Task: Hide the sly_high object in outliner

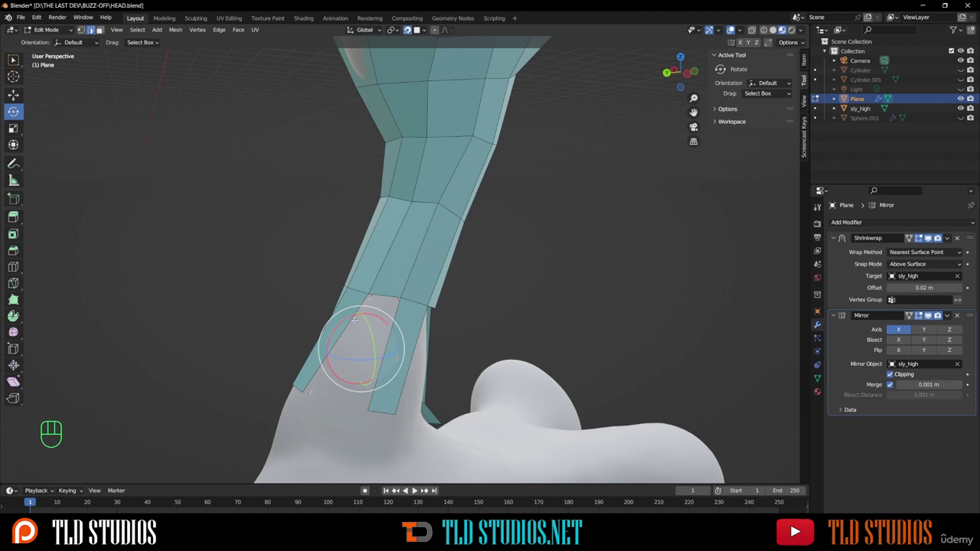Action: pos(960,109)
